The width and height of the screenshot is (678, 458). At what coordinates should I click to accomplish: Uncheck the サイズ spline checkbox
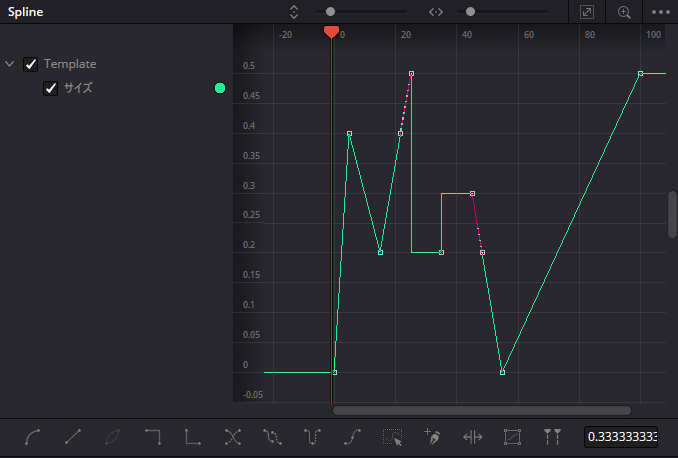point(51,88)
